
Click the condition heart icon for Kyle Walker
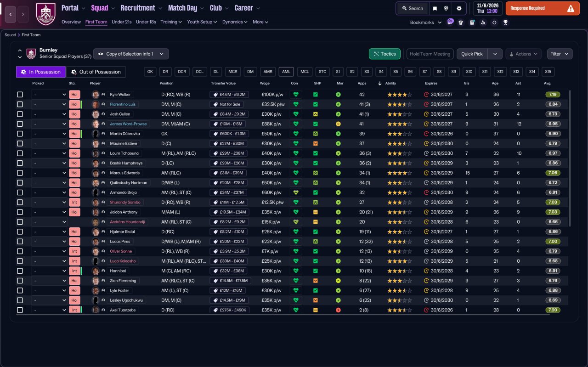[296, 95]
